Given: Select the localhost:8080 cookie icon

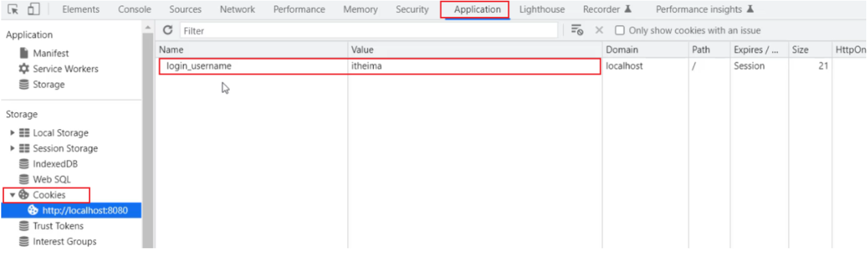Looking at the screenshot, I should pyautogui.click(x=33, y=211).
